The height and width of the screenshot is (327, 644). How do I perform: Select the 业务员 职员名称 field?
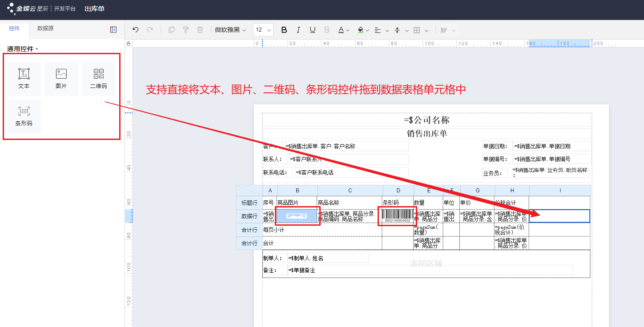[x=551, y=172]
